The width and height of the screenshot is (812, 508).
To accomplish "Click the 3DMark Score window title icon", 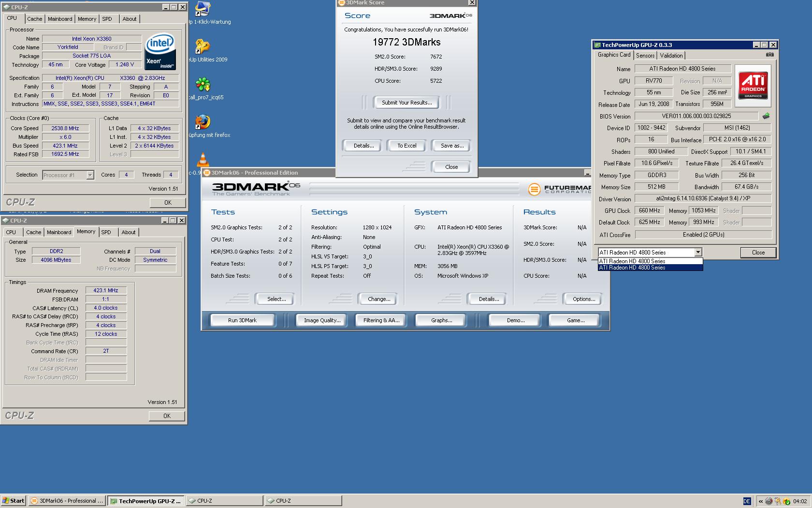I will click(341, 3).
